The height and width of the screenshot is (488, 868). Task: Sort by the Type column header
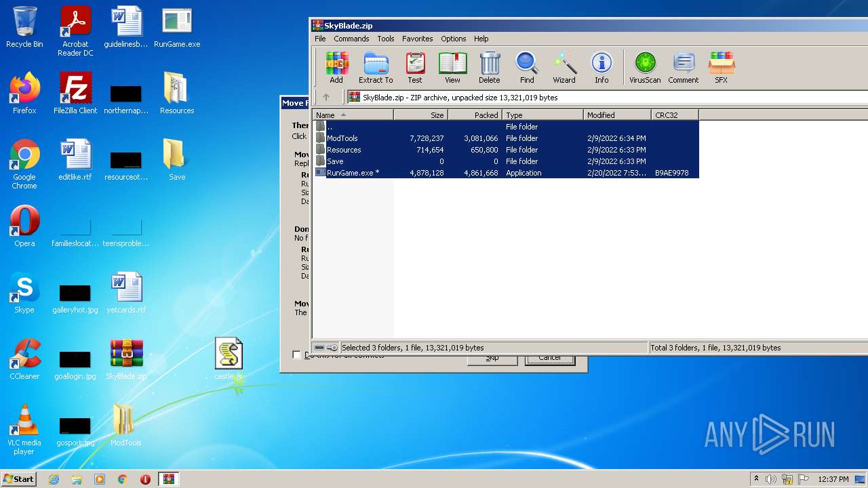(543, 115)
